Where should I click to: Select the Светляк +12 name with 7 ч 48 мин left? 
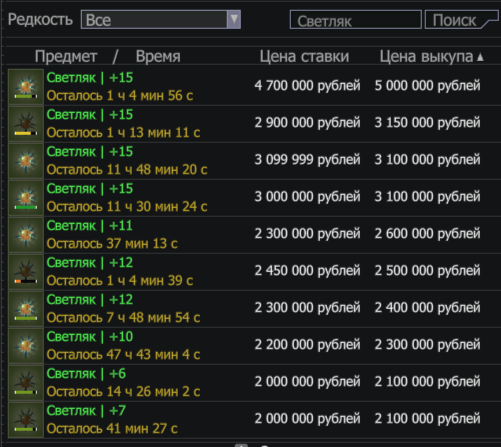90,300
